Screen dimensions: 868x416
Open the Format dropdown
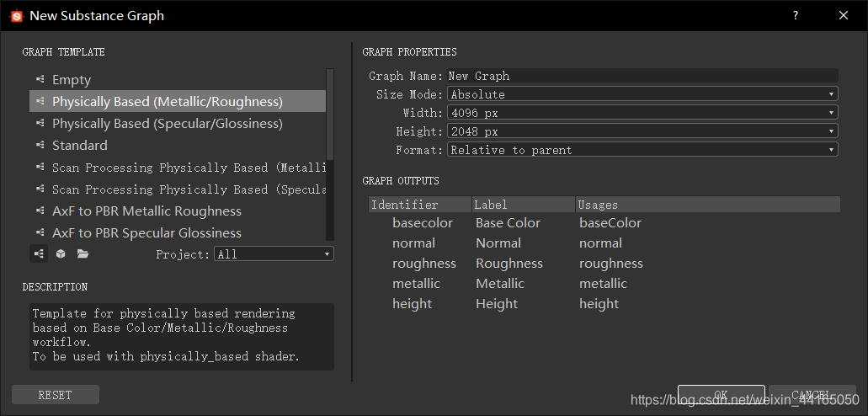(x=642, y=150)
